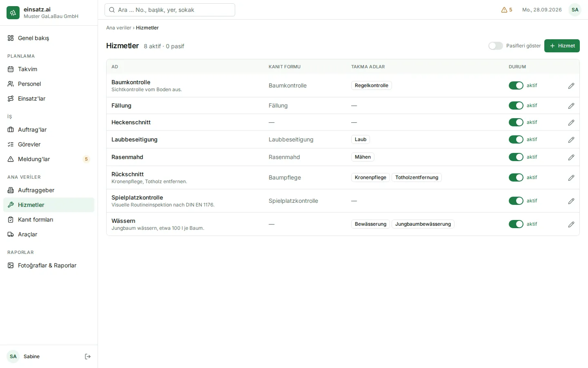The width and height of the screenshot is (588, 368).
Task: Edit the Fällung service pencil icon
Action: (x=571, y=105)
